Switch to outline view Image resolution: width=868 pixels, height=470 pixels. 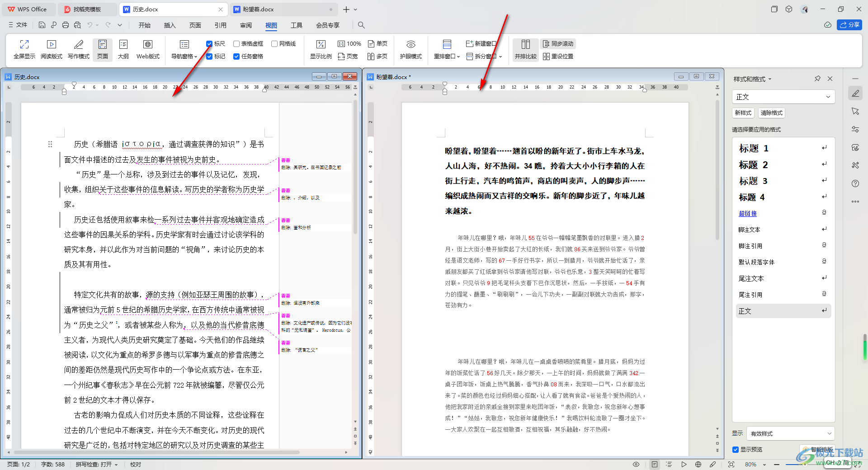(123, 49)
